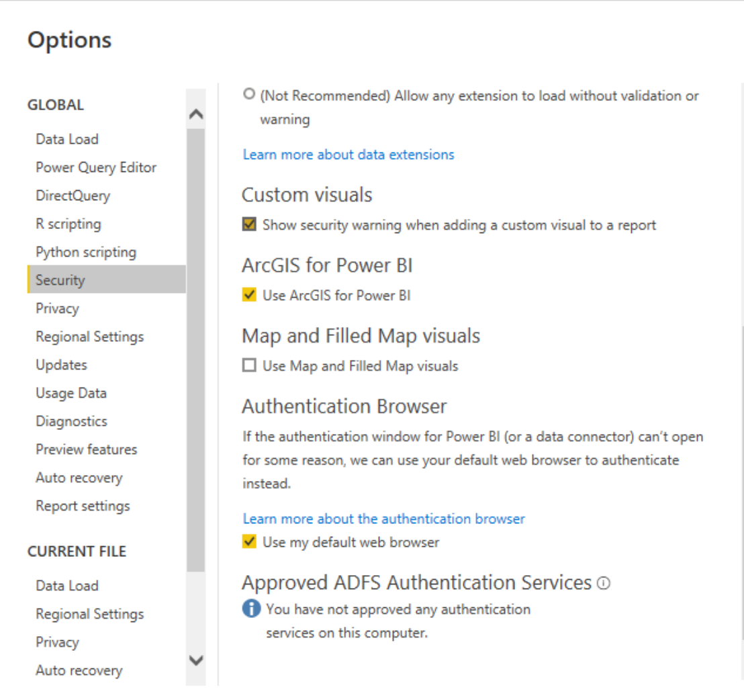Viewport: 744px width, 700px height.
Task: Toggle 'Use my default web browser' checkbox
Action: coord(249,541)
